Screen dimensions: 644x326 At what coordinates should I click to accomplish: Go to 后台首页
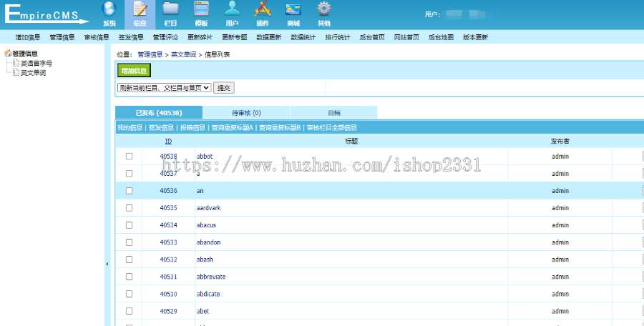click(372, 37)
